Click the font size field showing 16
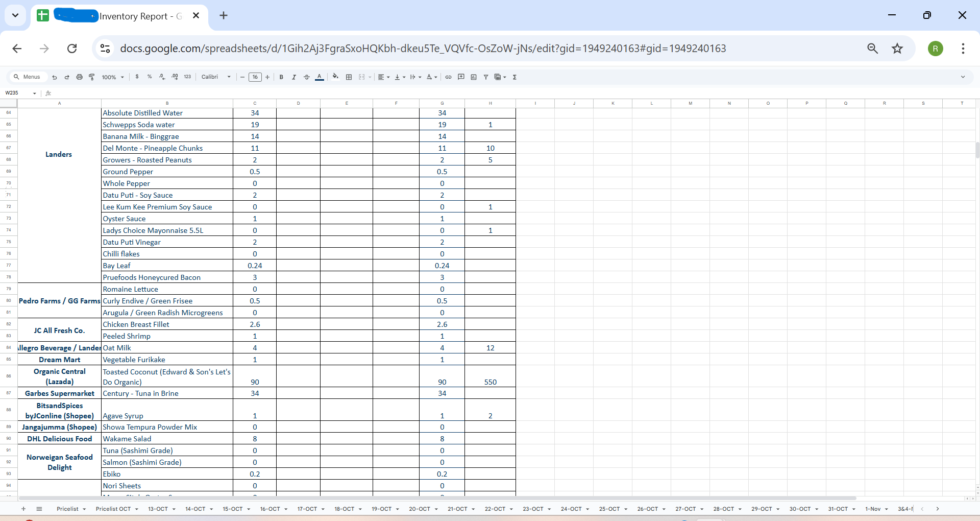 coord(255,77)
